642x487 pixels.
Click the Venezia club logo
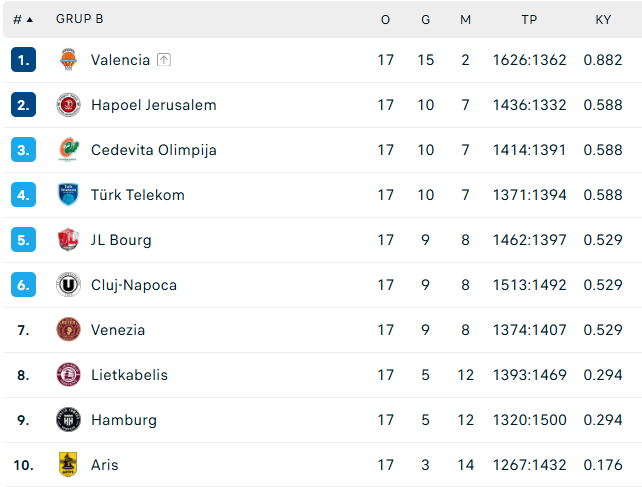pyautogui.click(x=68, y=330)
